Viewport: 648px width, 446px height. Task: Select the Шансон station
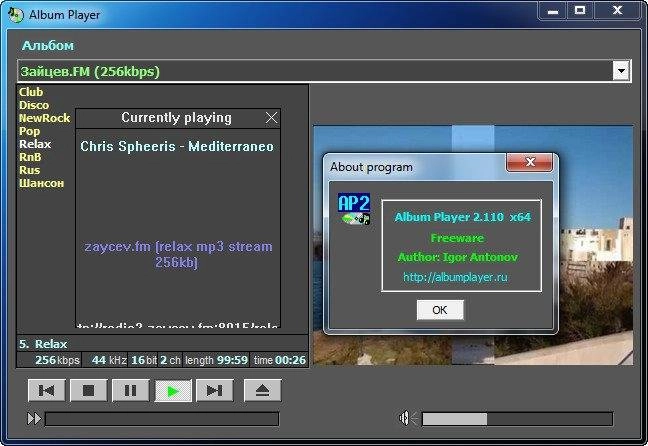click(41, 183)
